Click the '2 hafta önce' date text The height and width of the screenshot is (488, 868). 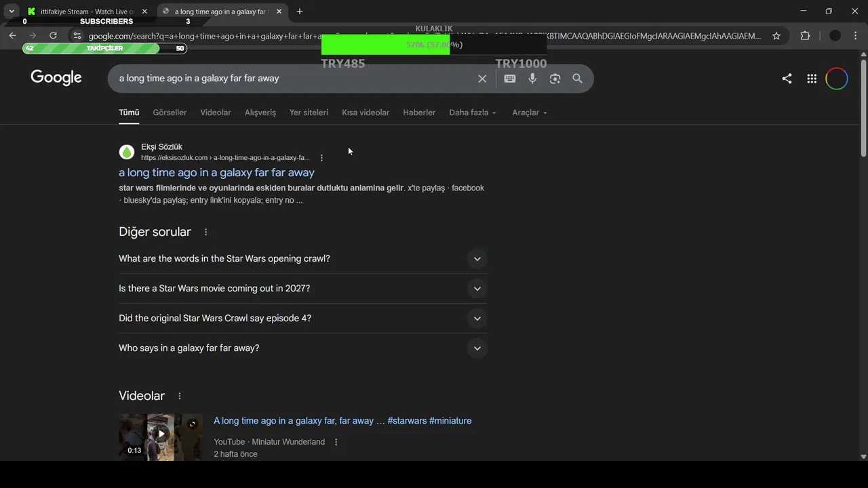coord(235,454)
